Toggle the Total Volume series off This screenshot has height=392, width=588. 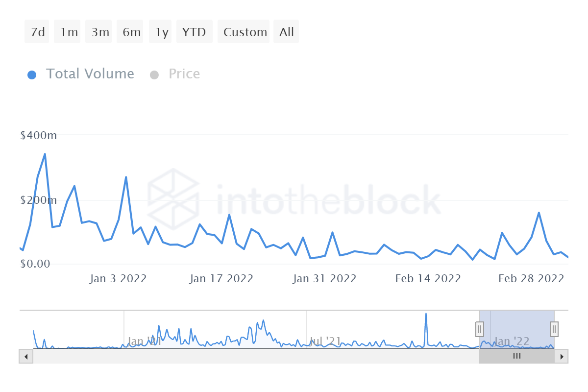click(x=90, y=74)
